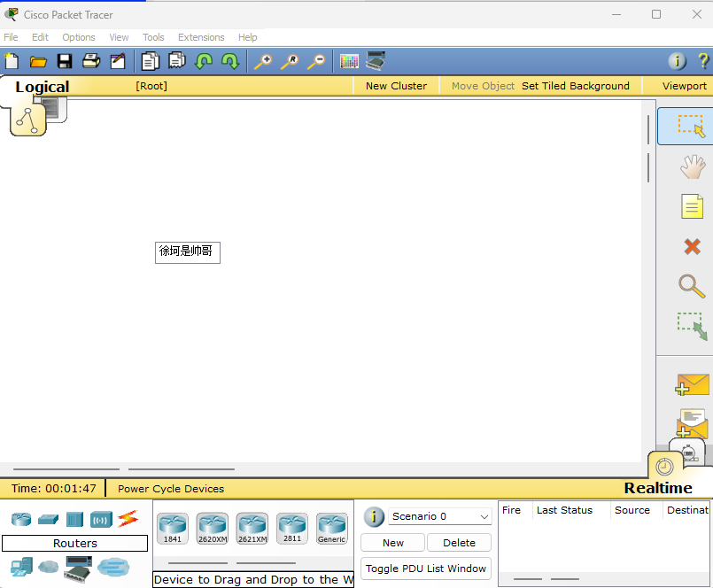Click the Viewport button

pyautogui.click(x=684, y=86)
